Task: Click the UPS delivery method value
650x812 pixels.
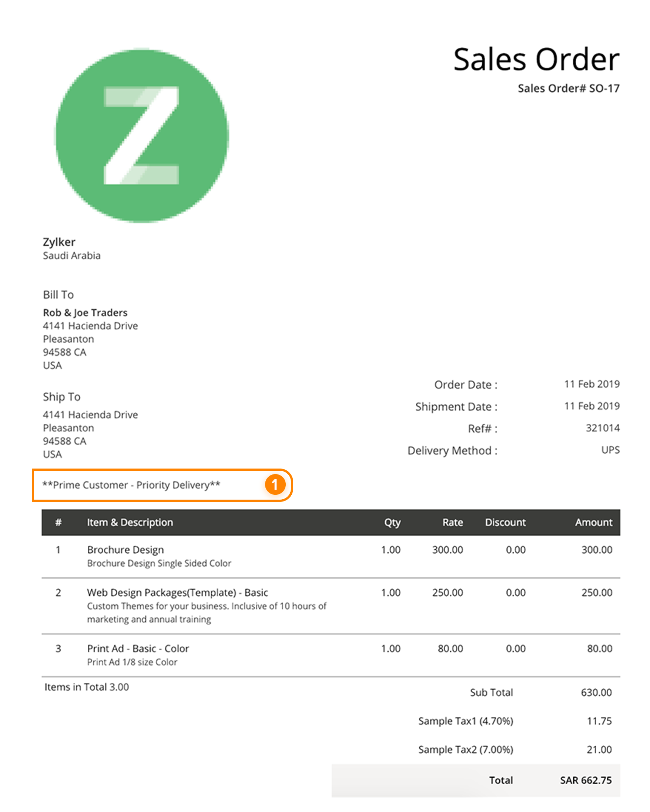Action: click(610, 450)
